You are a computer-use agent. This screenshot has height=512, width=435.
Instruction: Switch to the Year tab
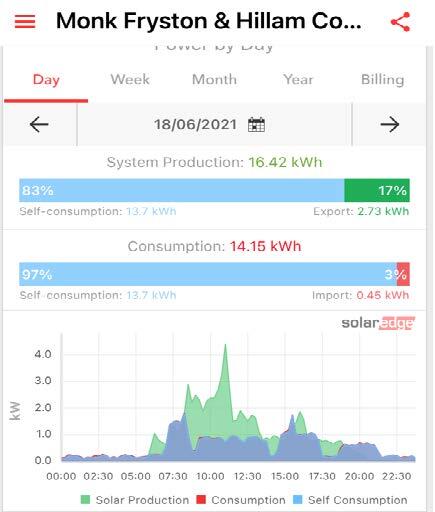[298, 80]
